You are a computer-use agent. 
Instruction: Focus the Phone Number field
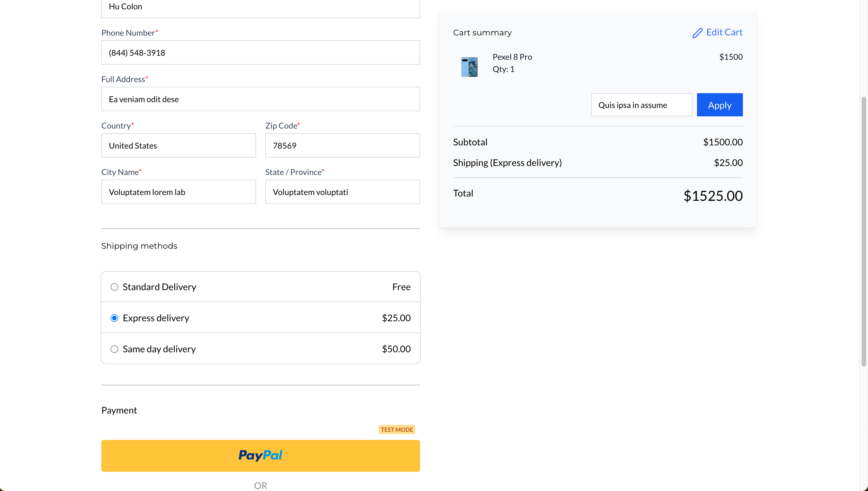[260, 53]
